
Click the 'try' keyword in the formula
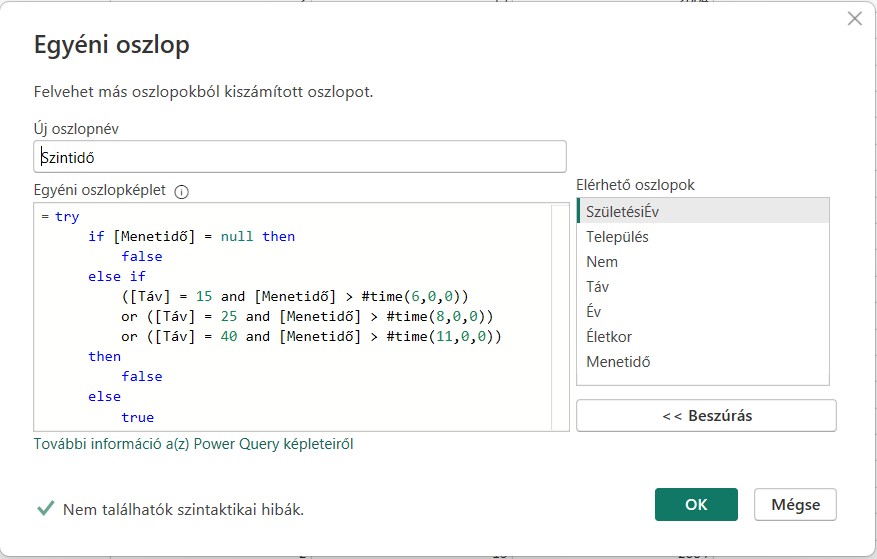click(67, 217)
